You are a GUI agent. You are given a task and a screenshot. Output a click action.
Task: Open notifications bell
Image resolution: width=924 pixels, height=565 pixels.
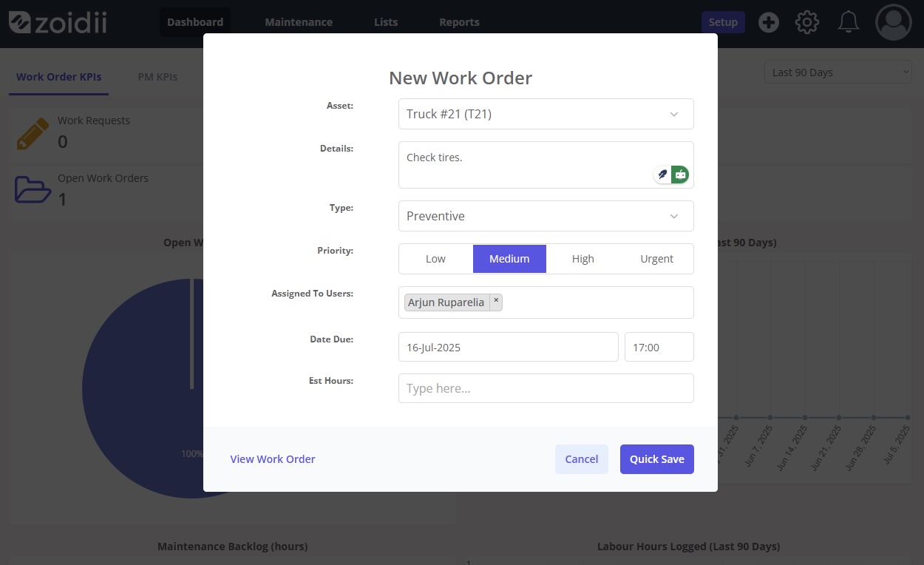pyautogui.click(x=848, y=22)
